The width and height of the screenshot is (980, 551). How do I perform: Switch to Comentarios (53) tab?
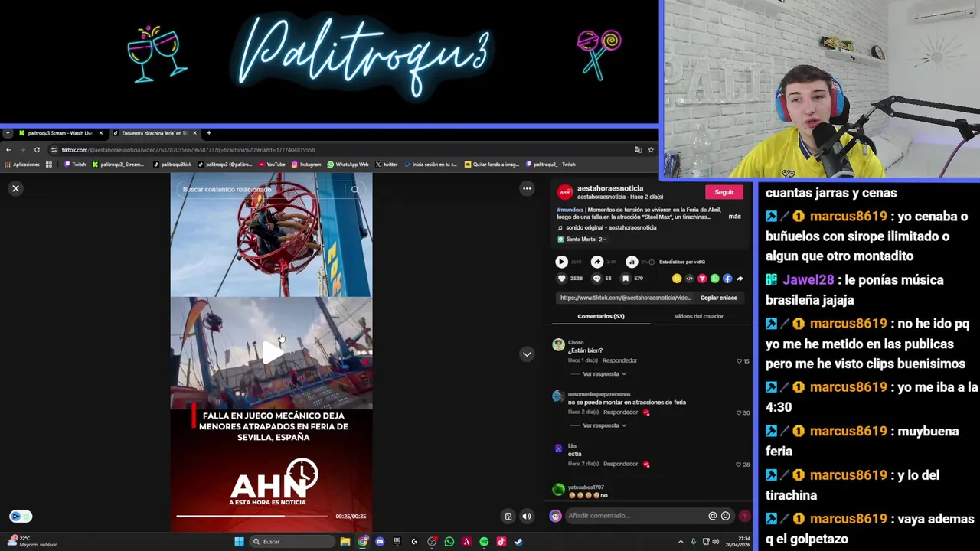point(601,316)
